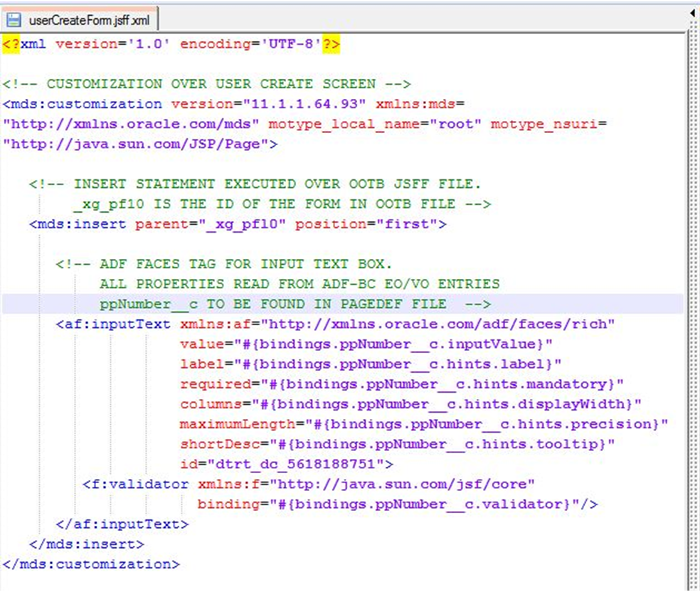
Task: Click the columns hints.displayWidth attribute line
Action: click(x=411, y=404)
